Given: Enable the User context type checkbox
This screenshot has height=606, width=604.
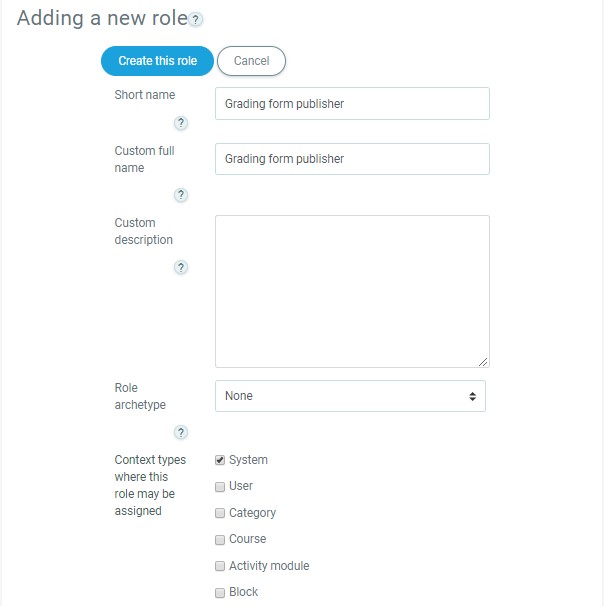Looking at the screenshot, I should point(220,486).
